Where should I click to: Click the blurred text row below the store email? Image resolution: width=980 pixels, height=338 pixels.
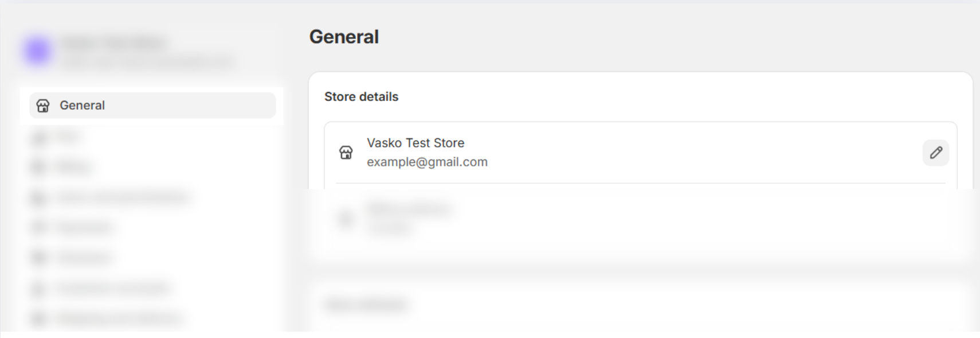(409, 210)
